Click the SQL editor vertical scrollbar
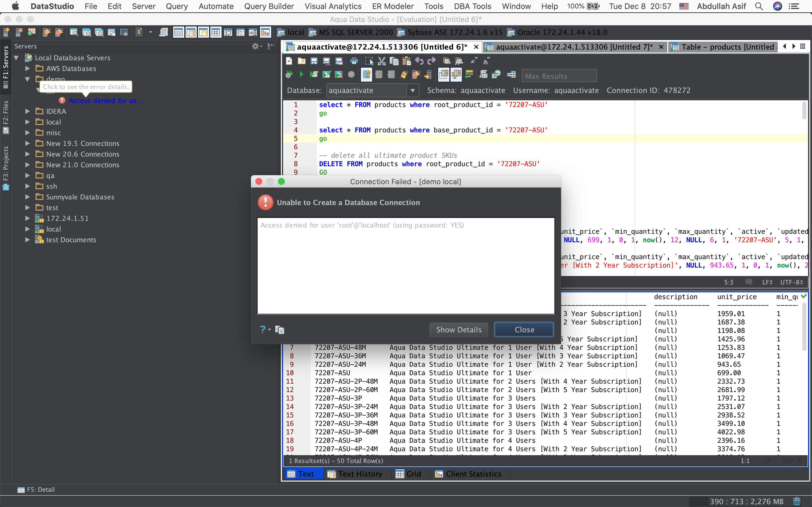 804,111
